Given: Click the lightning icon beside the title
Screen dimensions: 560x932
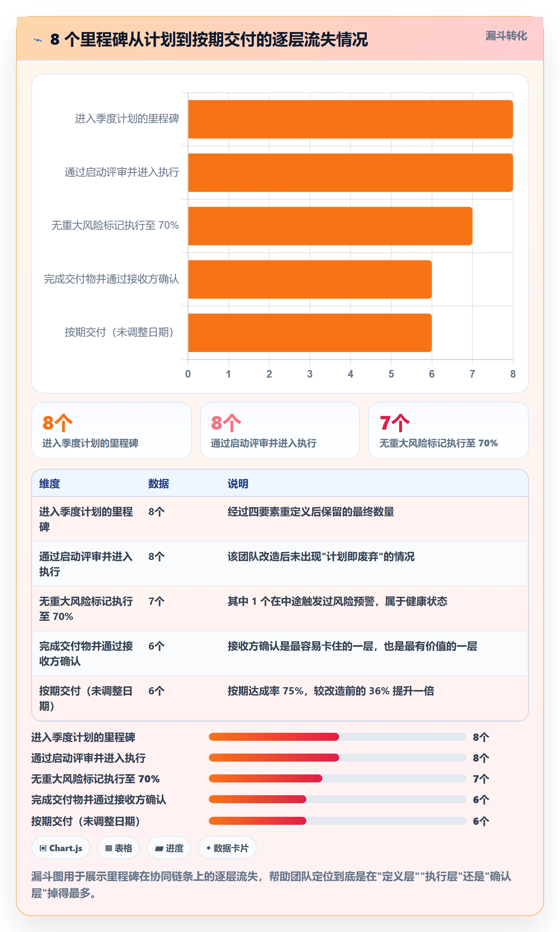Looking at the screenshot, I should tap(38, 40).
